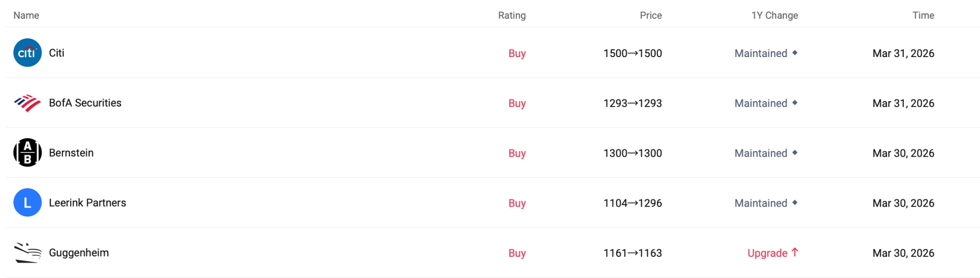Expand the Time column sorting options
The height and width of the screenshot is (278, 980).
923,15
